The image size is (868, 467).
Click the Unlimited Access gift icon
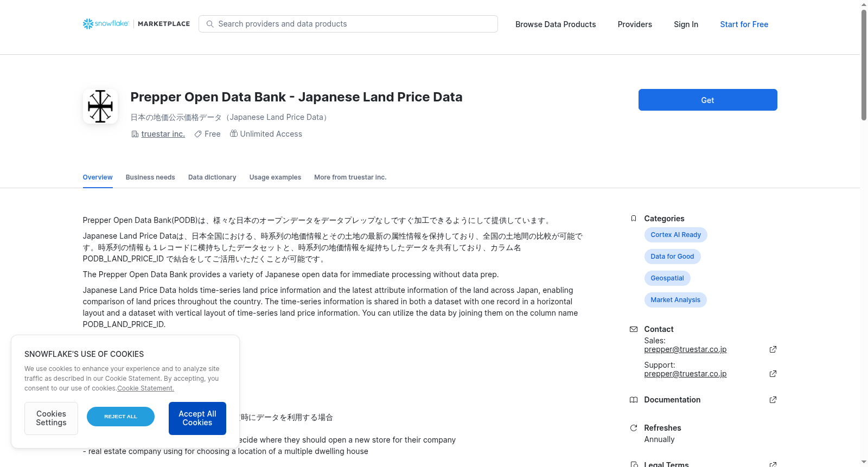234,133
